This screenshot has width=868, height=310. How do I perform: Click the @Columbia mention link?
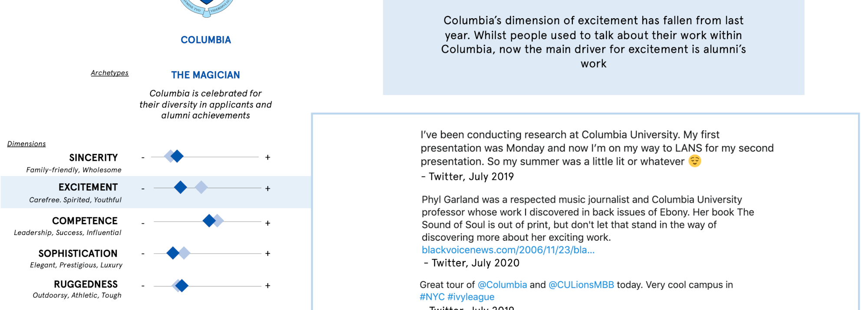click(502, 285)
